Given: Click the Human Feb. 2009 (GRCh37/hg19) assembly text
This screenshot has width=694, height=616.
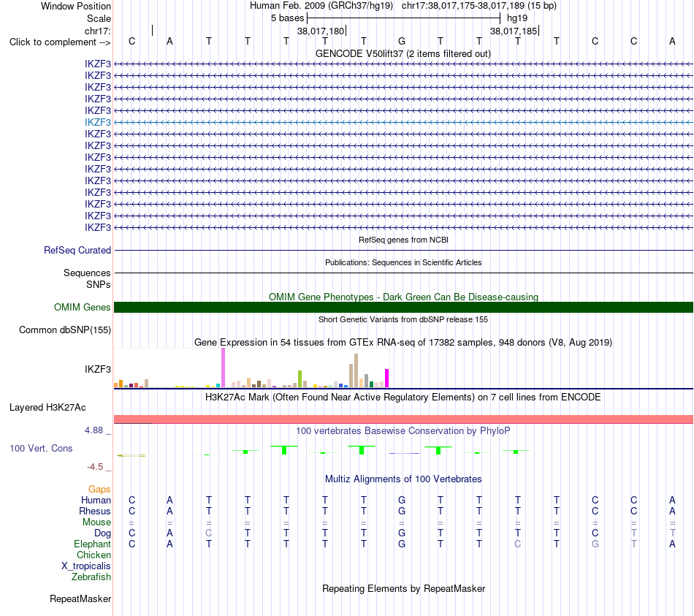Looking at the screenshot, I should point(321,6).
